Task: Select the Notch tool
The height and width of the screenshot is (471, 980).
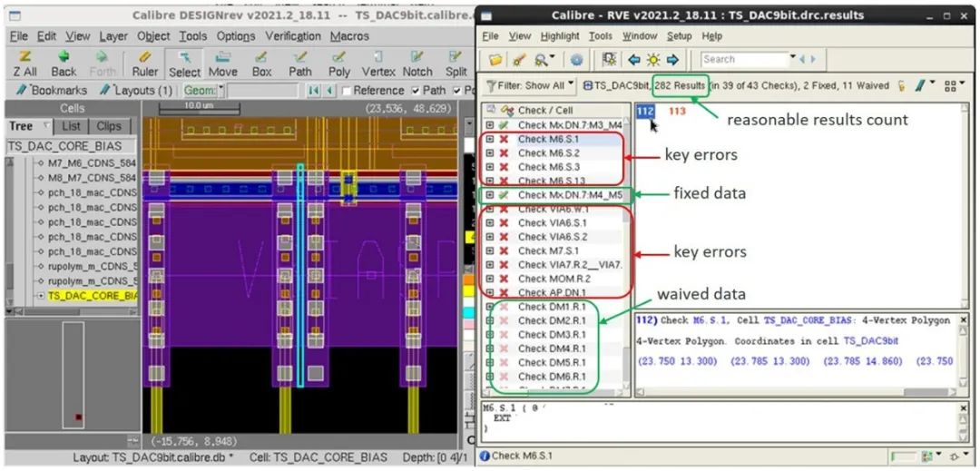Action: pos(417,64)
